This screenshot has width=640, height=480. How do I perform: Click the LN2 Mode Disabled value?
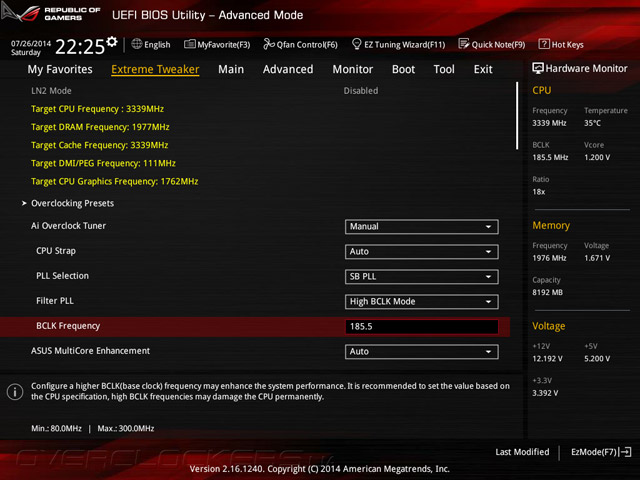tap(361, 91)
